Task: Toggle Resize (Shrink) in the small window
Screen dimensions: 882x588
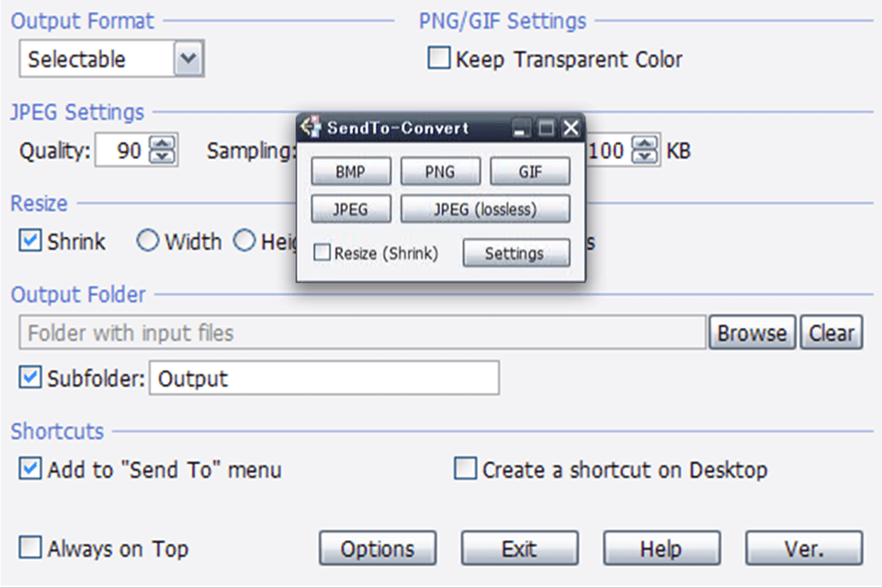Action: click(x=322, y=252)
